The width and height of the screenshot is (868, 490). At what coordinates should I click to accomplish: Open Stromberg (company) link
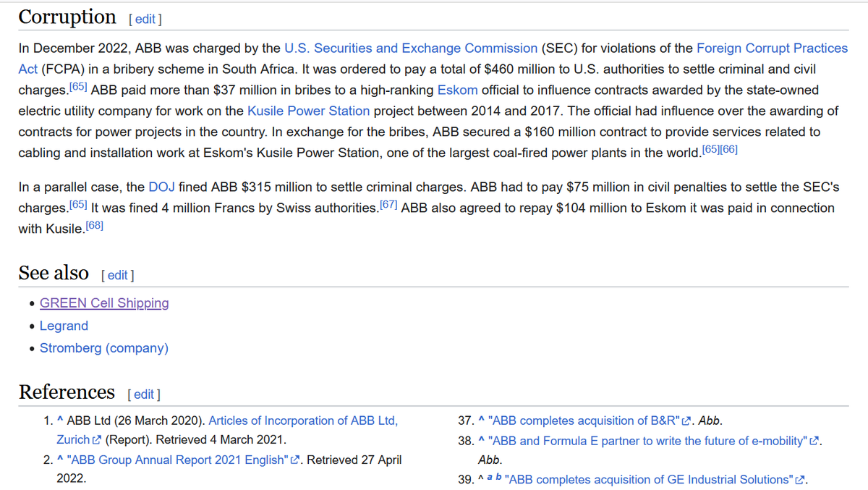[x=104, y=348]
